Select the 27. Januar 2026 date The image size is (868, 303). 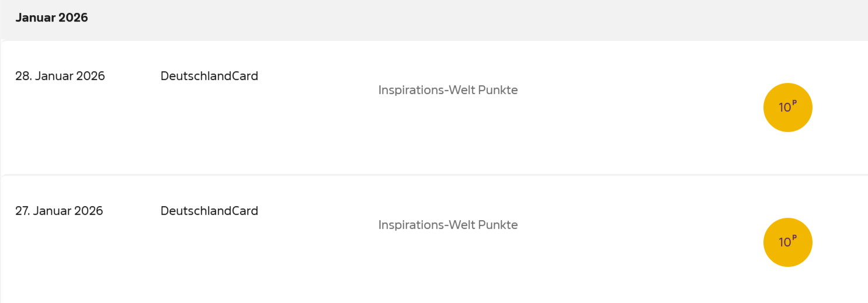[59, 211]
